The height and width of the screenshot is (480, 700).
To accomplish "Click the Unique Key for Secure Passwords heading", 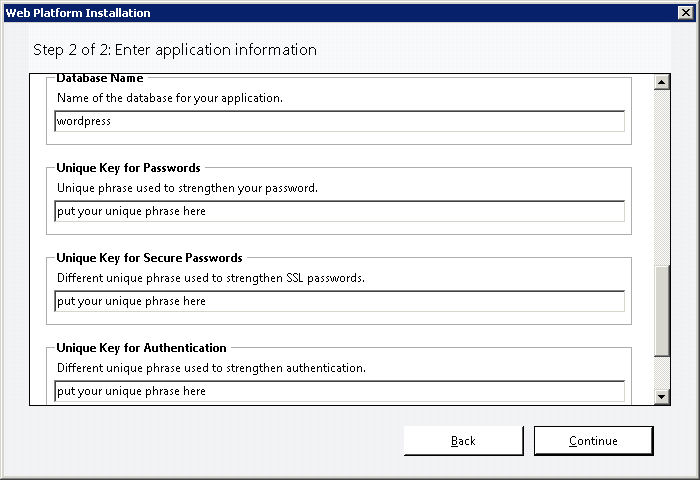I will point(150,258).
